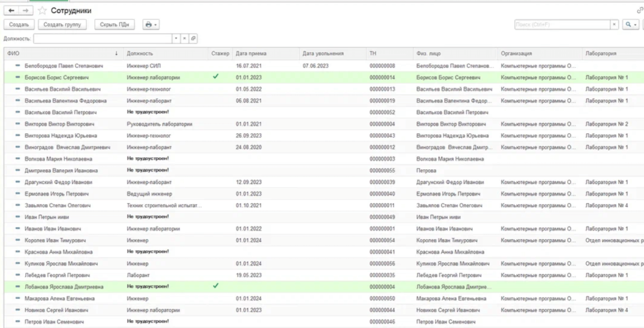
Task: Expand the Должность dropdown list
Action: tap(176, 38)
